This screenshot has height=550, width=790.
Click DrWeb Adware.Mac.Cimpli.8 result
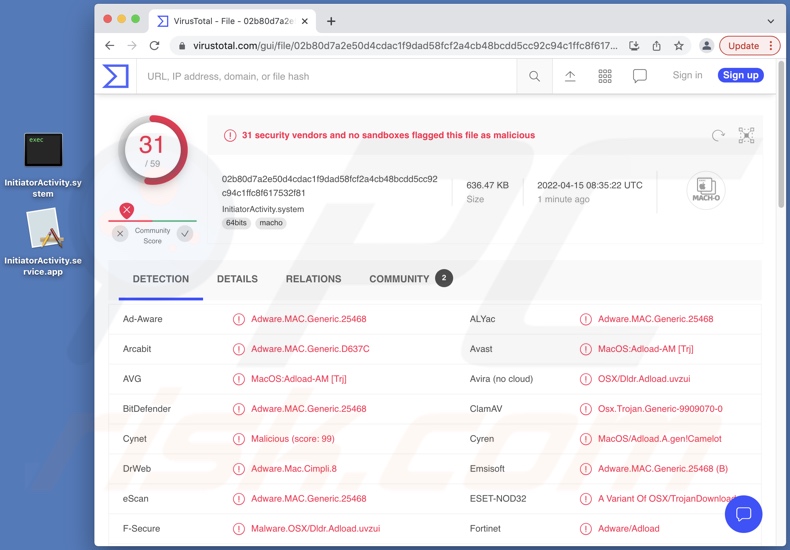[294, 469]
